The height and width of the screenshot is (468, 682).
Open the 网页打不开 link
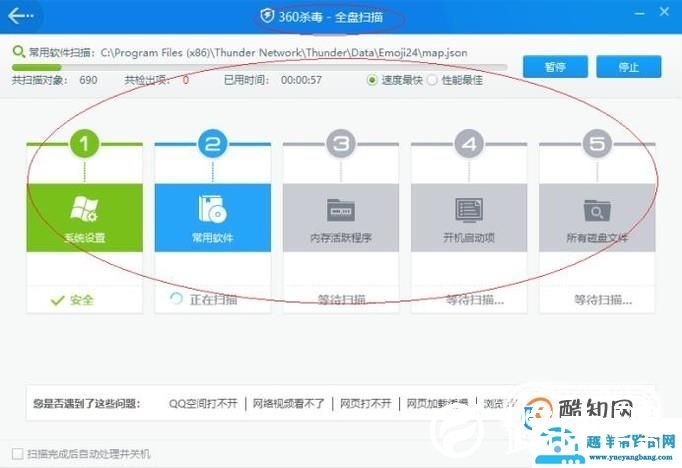[x=366, y=404]
